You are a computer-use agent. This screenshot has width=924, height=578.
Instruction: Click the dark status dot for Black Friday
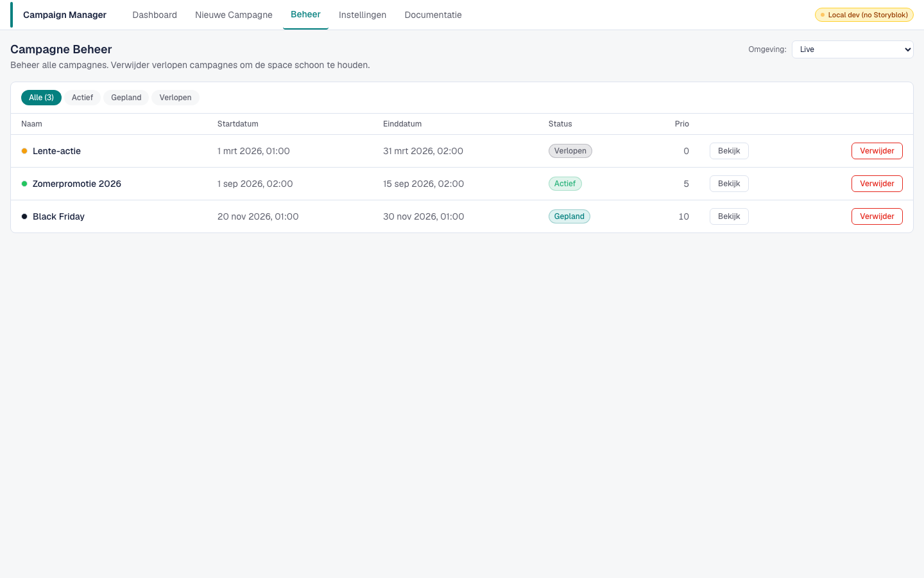point(24,216)
